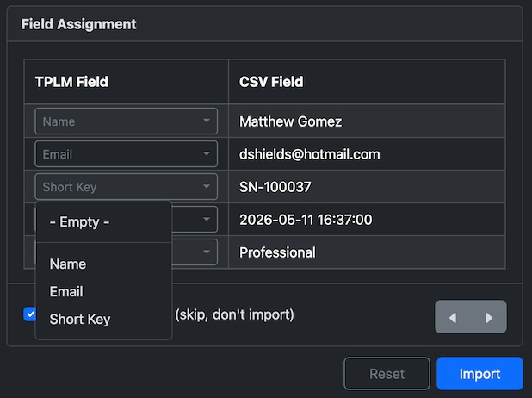The image size is (532, 398).
Task: Click the TPLM Field column header
Action: click(x=71, y=82)
